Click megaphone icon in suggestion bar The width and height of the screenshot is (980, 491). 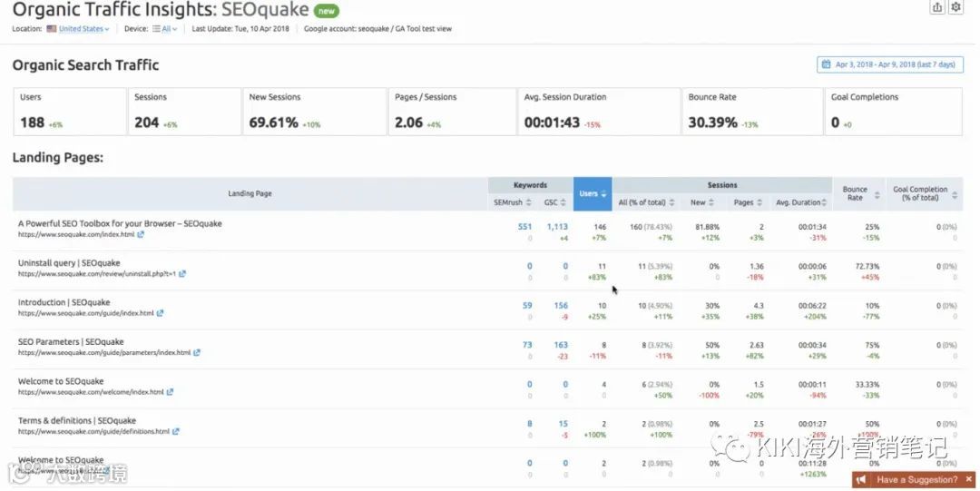[861, 480]
